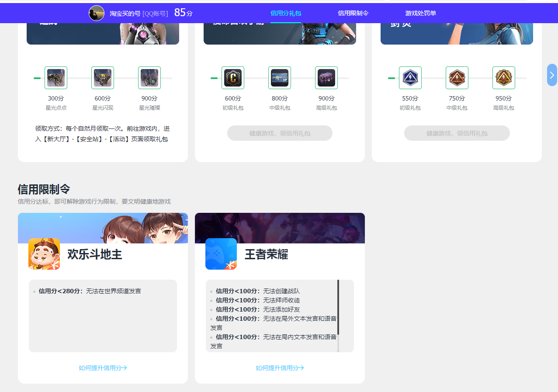Click 无法在世界频道发言 restriction text
This screenshot has height=392, width=558.
point(113,291)
